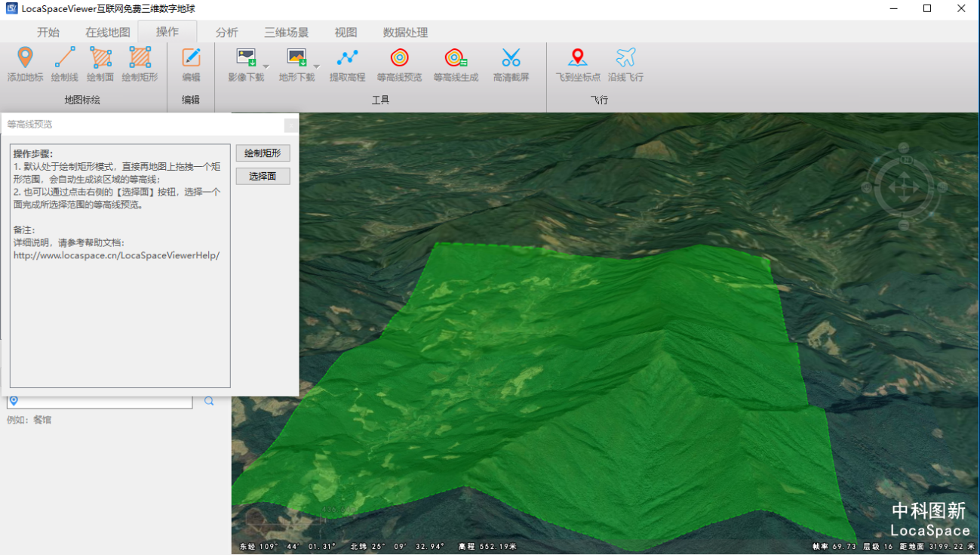Click the longitude readout in the status bar
The height and width of the screenshot is (555, 980).
(288, 547)
